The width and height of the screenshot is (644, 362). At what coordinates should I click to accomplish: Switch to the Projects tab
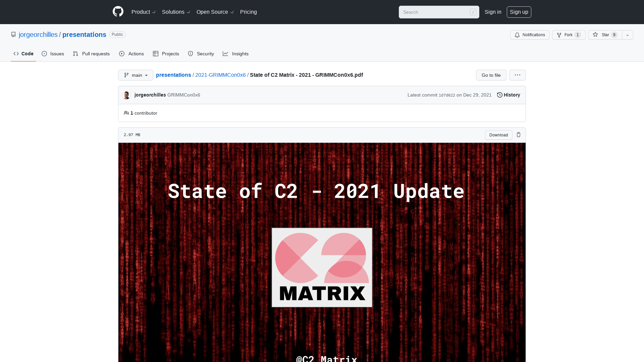click(x=166, y=54)
